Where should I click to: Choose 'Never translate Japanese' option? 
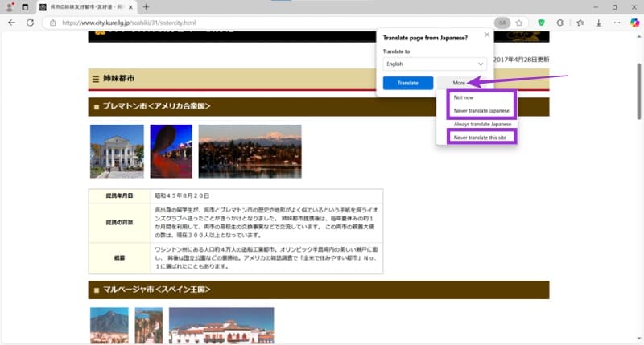[481, 110]
